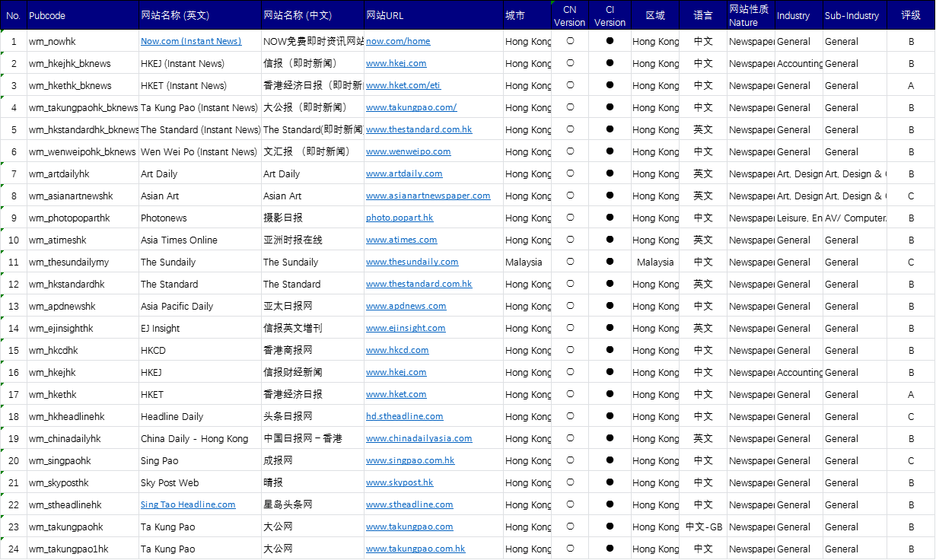Click the CN Version circle in the HKCD row
This screenshot has width=936, height=560.
tap(570, 350)
